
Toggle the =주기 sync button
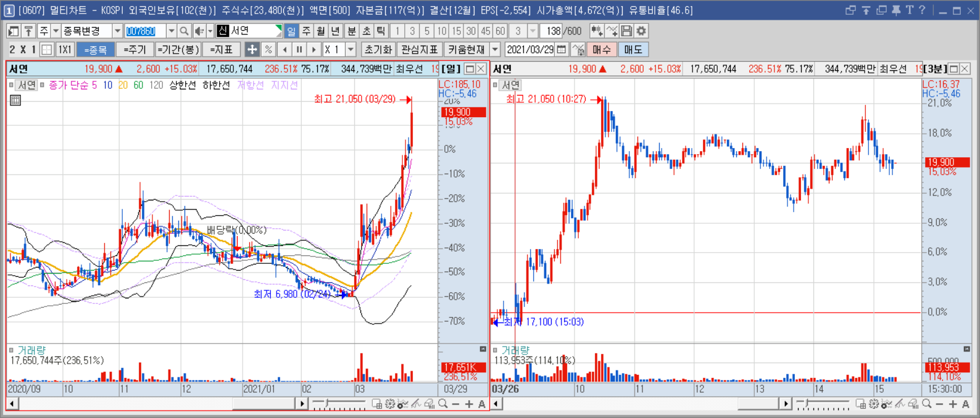pos(135,49)
